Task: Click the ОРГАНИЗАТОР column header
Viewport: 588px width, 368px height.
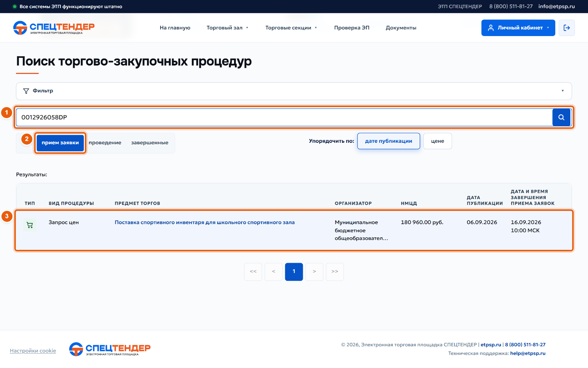Action: click(353, 203)
